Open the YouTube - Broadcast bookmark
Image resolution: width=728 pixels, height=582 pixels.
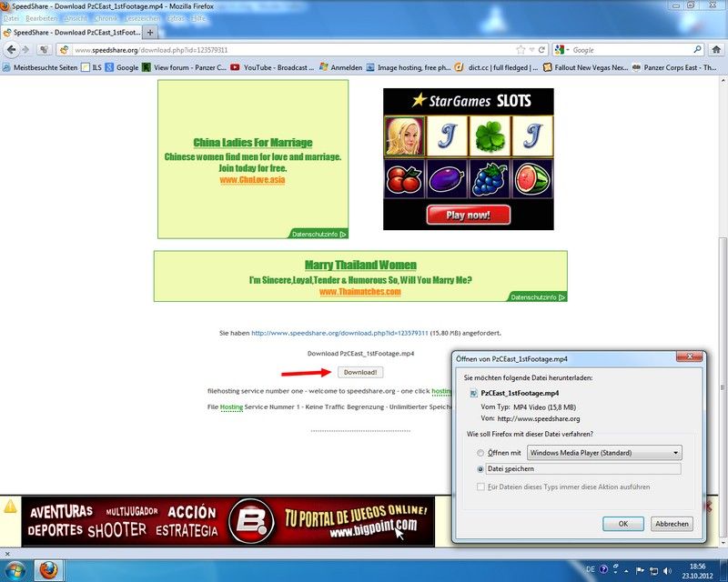pos(272,67)
